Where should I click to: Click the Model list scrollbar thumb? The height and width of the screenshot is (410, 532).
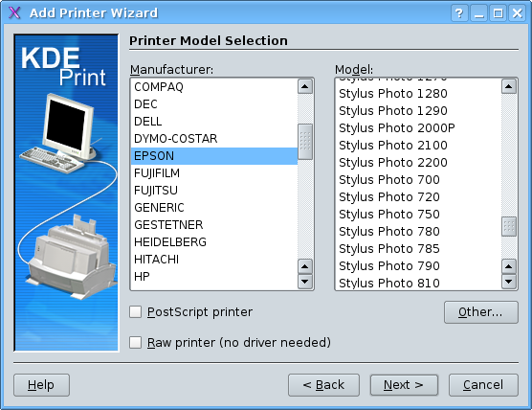[509, 226]
